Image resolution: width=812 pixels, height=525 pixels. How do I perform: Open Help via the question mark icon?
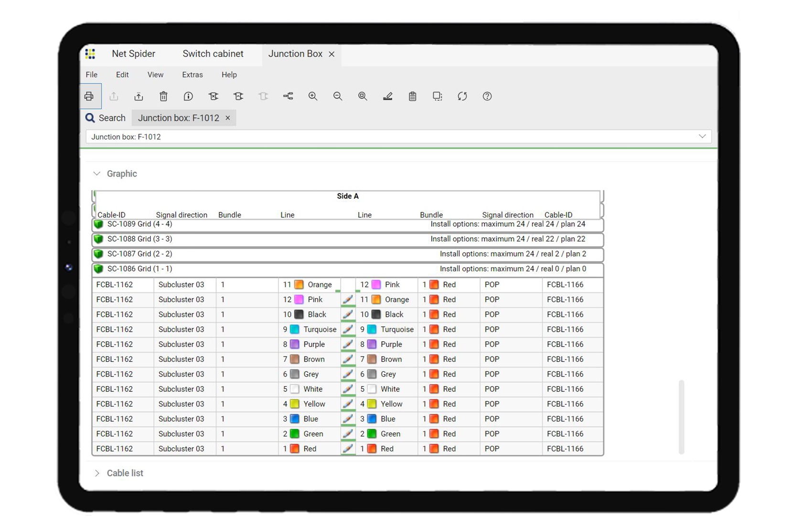[x=487, y=96]
